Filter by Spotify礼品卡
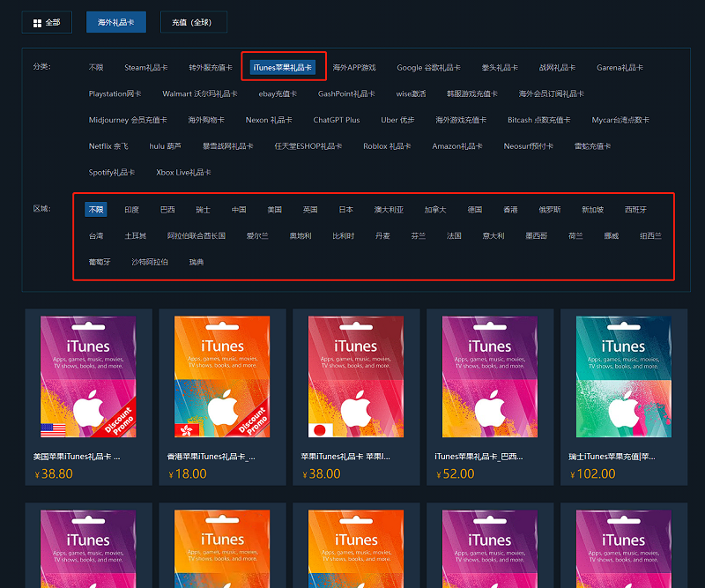 [x=112, y=172]
